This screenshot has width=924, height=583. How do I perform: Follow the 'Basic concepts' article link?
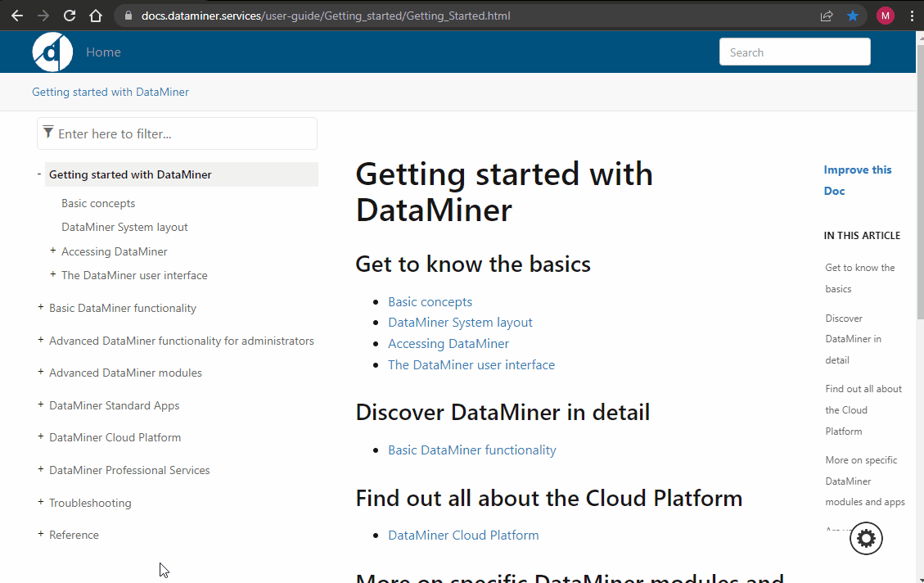pos(430,302)
